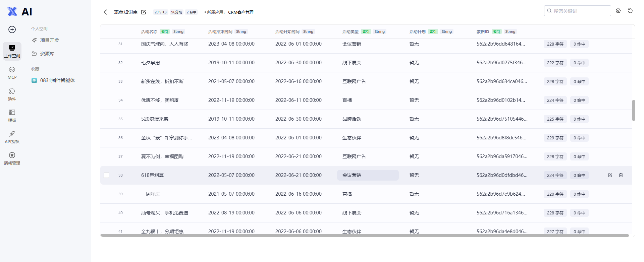
Task: Open the favorited 0831插件智能体 item
Action: 57,80
